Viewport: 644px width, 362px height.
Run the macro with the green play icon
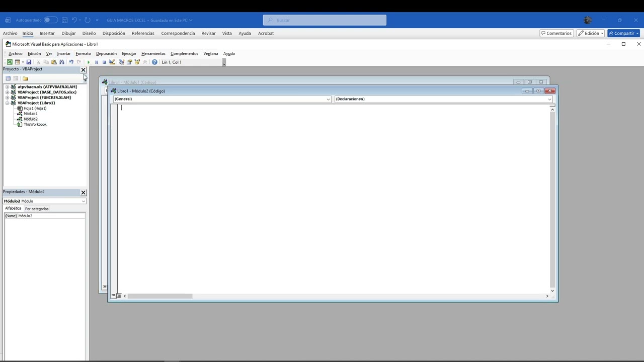[89, 62]
